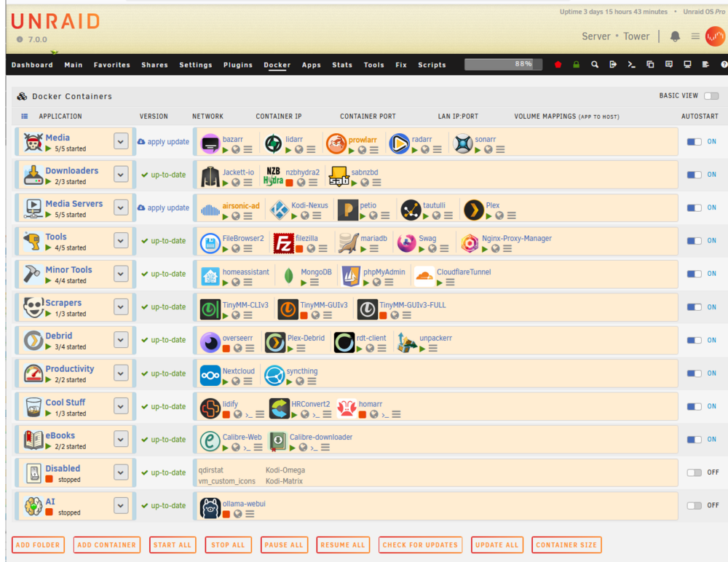Image resolution: width=728 pixels, height=562 pixels.
Task: Click the user avatar in header
Action: [716, 36]
